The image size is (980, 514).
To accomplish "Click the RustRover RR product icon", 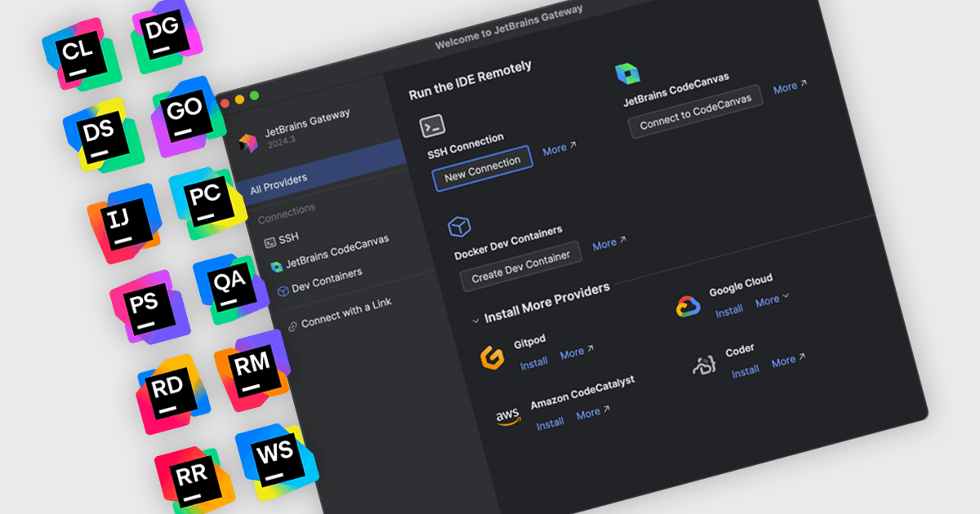I will [x=194, y=480].
